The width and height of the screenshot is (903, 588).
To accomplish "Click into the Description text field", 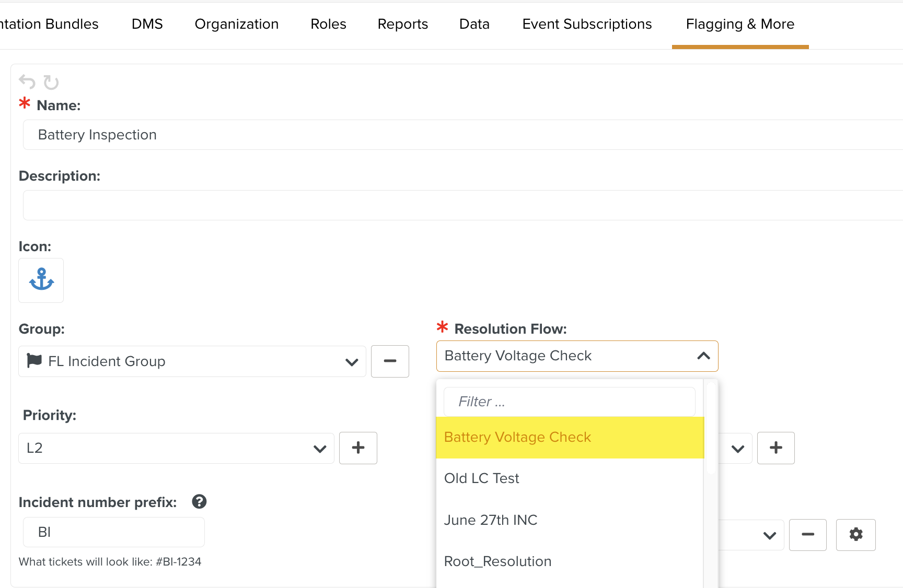I will (x=460, y=205).
